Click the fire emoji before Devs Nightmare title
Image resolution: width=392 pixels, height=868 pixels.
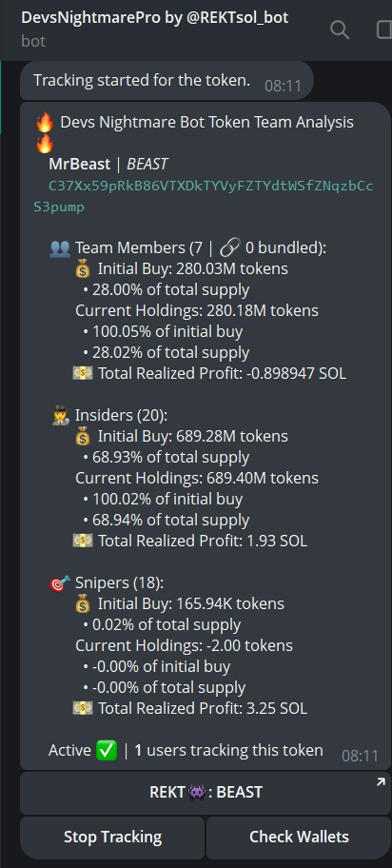click(45, 123)
